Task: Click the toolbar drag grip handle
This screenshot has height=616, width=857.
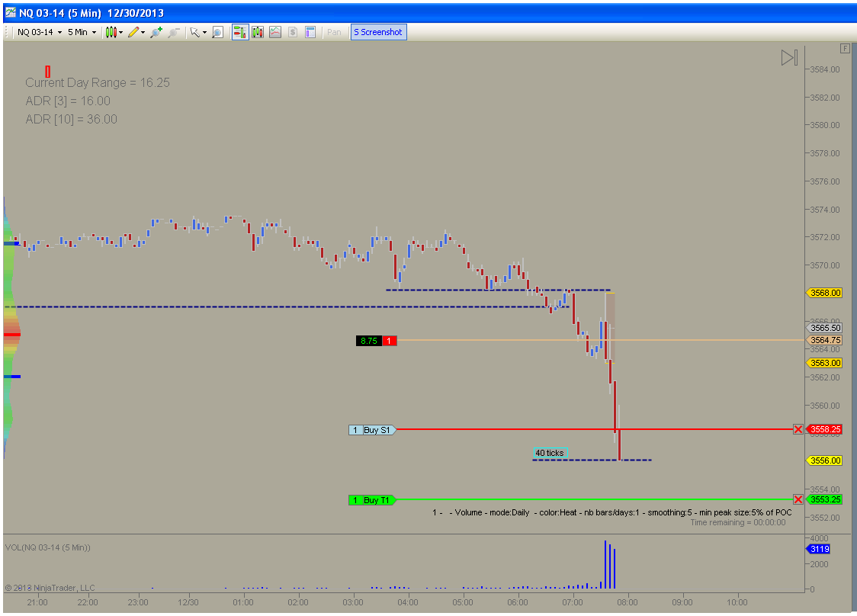Action: click(x=7, y=32)
